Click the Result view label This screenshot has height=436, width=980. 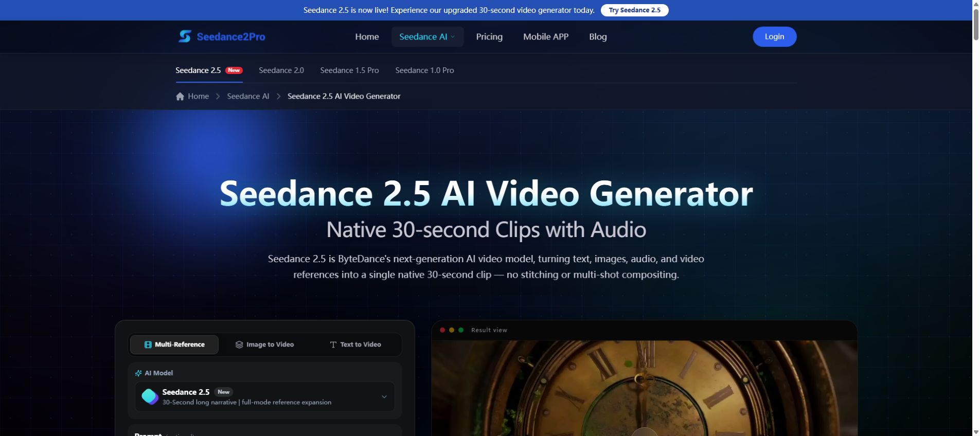[489, 330]
